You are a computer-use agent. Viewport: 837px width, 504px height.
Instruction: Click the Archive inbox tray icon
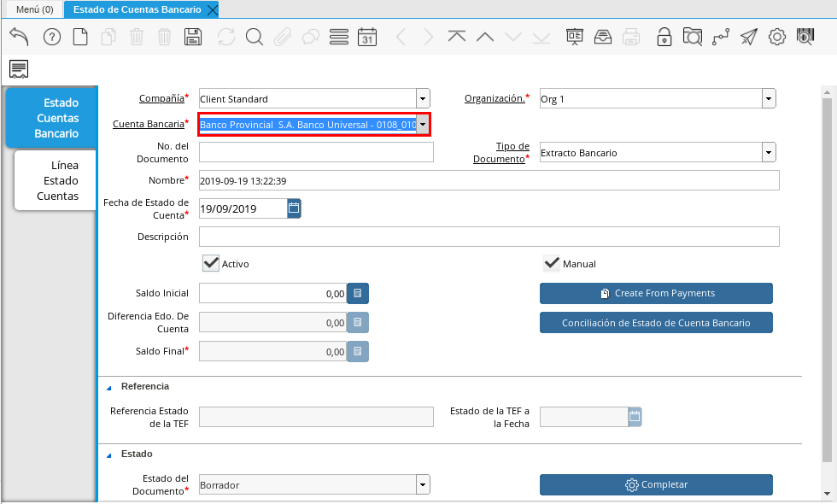click(603, 37)
